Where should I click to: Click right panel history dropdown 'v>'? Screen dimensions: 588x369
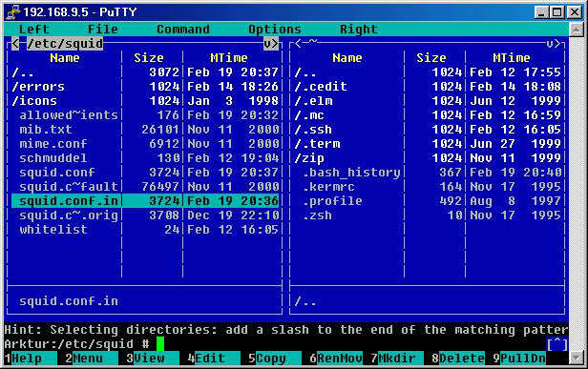553,44
